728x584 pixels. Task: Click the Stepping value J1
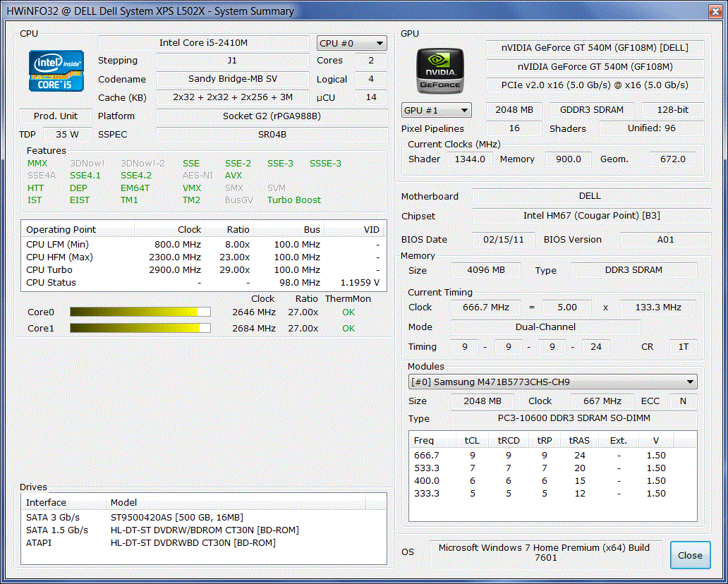tap(232, 61)
